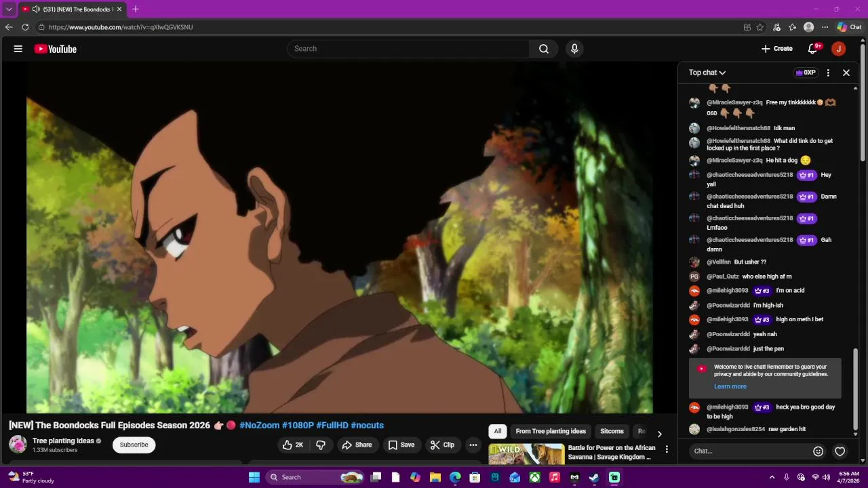
Task: Expand the tab actions dropdown
Action: [9, 9]
